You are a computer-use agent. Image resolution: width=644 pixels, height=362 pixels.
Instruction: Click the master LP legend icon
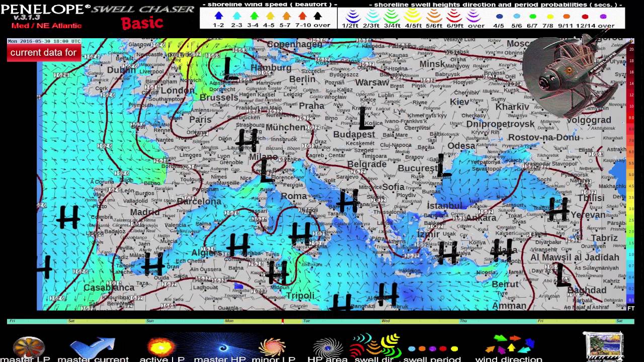pyautogui.click(x=29, y=346)
